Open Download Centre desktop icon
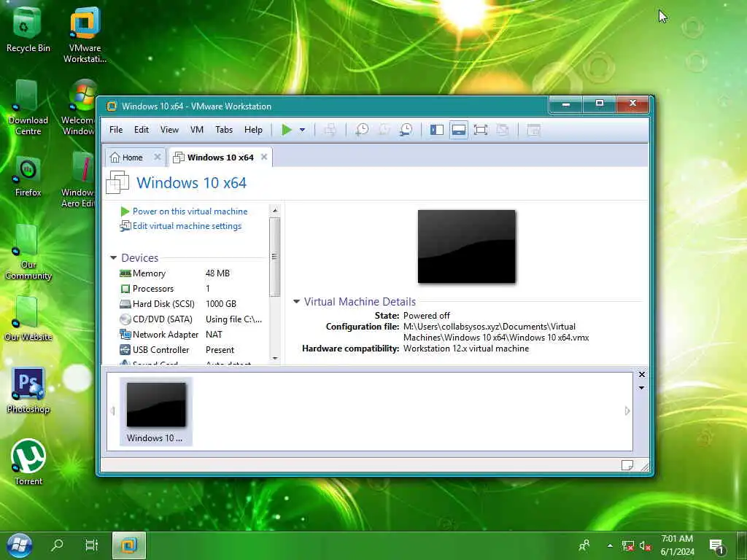 pyautogui.click(x=28, y=108)
